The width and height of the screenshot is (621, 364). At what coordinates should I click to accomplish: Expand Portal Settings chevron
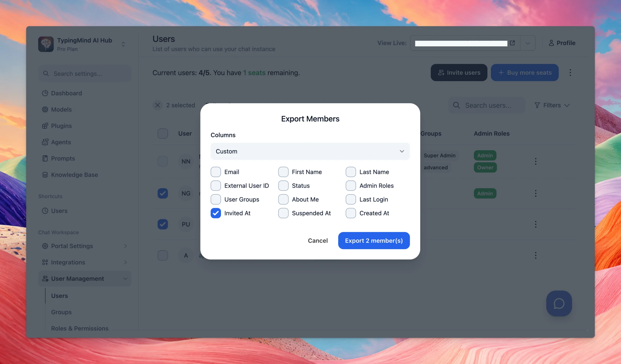(x=125, y=246)
